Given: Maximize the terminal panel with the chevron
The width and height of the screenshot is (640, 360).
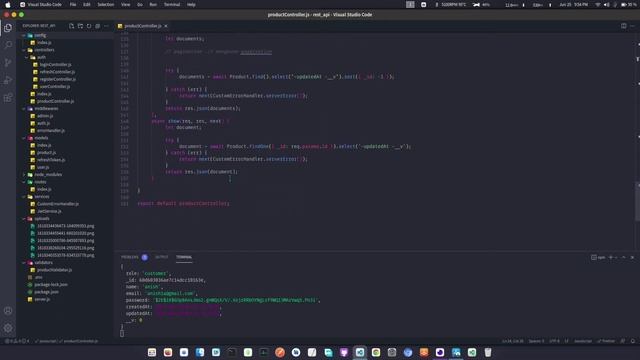Looking at the screenshot, I should [624, 257].
